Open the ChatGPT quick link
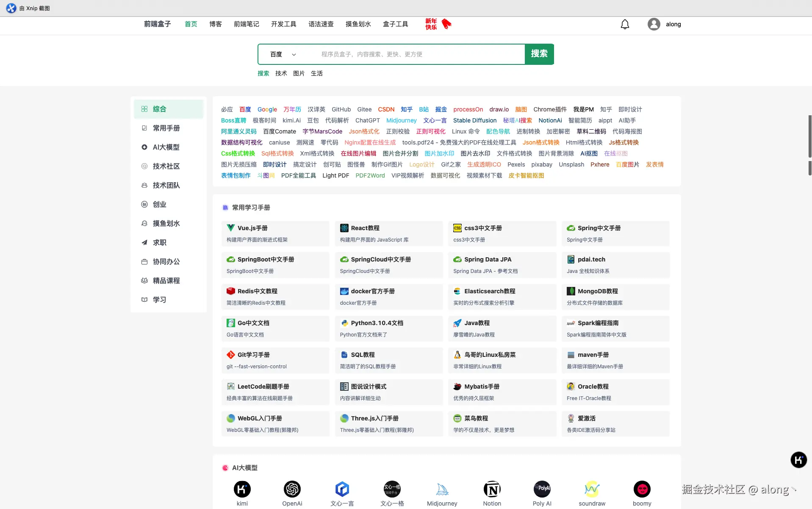 tap(368, 120)
